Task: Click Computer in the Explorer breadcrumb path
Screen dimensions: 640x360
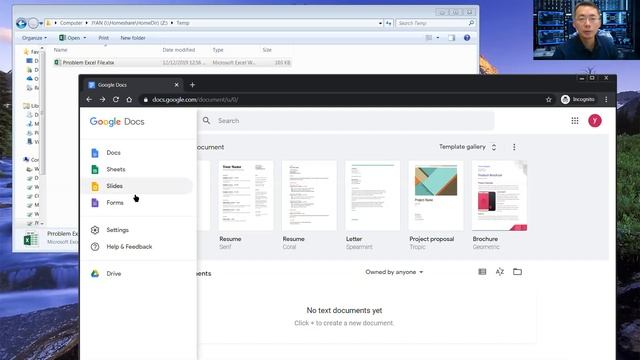Action: [71, 23]
